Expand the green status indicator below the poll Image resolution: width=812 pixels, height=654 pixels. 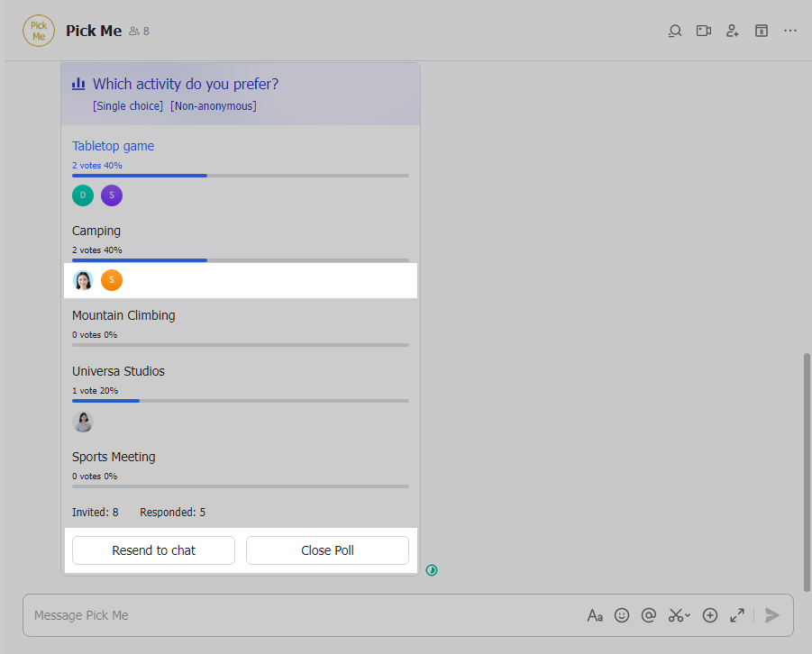click(431, 570)
